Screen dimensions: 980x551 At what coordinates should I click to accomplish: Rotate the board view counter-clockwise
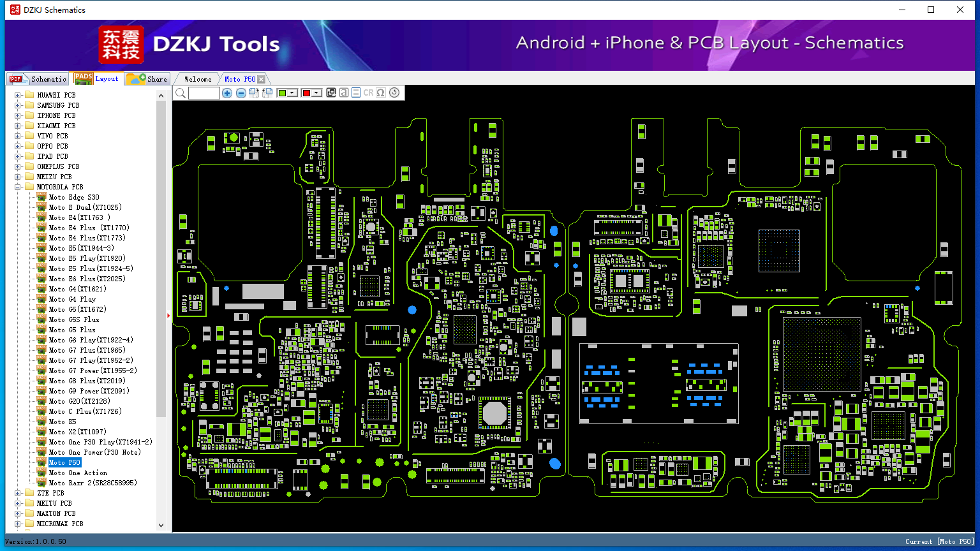point(266,93)
